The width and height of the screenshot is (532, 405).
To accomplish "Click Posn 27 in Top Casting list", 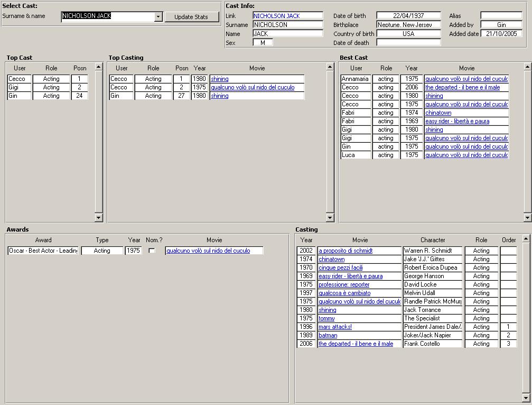I will (x=182, y=96).
